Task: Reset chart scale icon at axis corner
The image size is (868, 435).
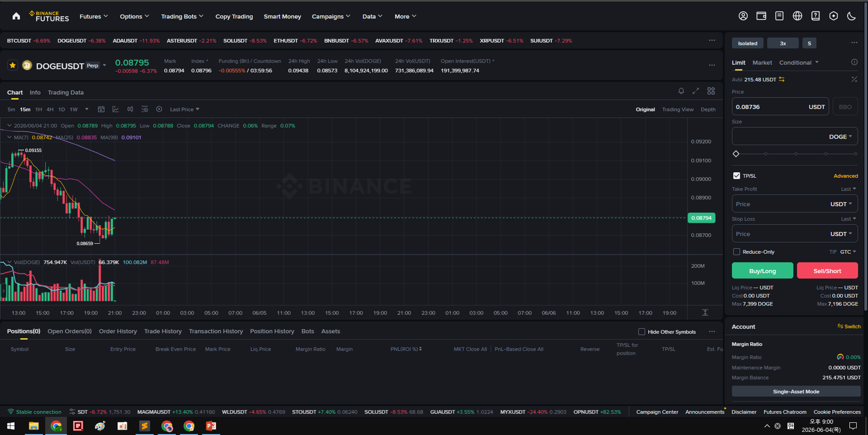Action: coord(705,313)
